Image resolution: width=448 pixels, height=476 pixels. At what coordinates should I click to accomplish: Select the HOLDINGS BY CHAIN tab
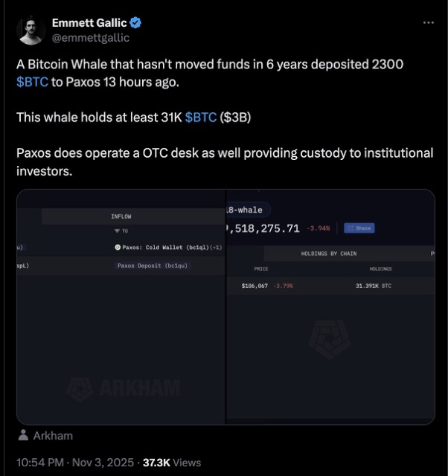328,254
